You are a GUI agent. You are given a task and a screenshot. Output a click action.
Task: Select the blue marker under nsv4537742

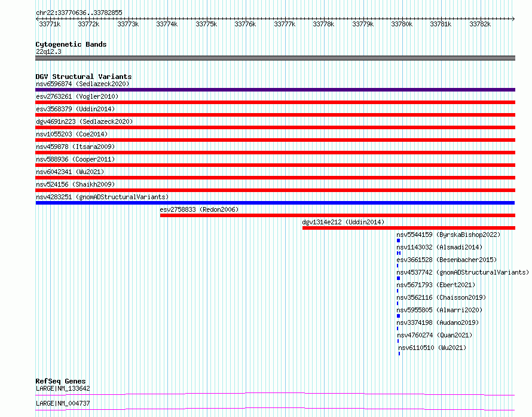(398, 278)
